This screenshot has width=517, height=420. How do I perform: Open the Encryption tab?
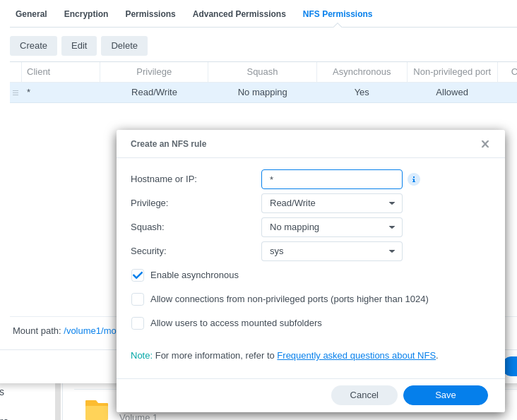pos(86,14)
